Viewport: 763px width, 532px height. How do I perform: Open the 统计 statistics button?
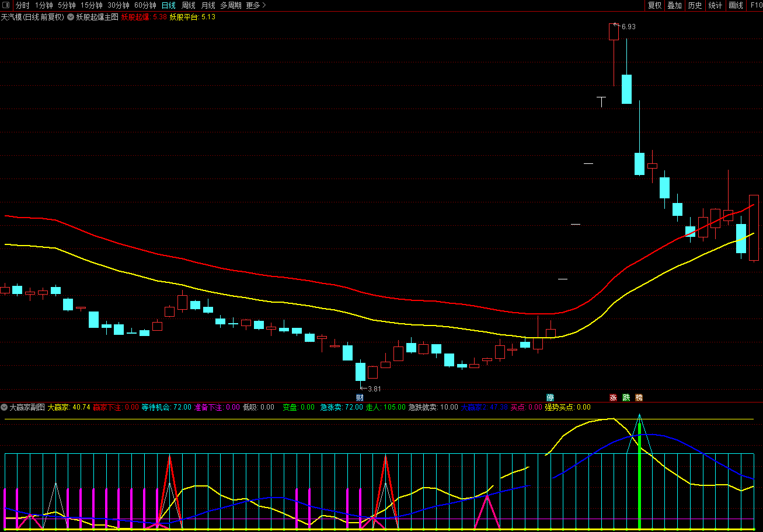[x=715, y=5]
